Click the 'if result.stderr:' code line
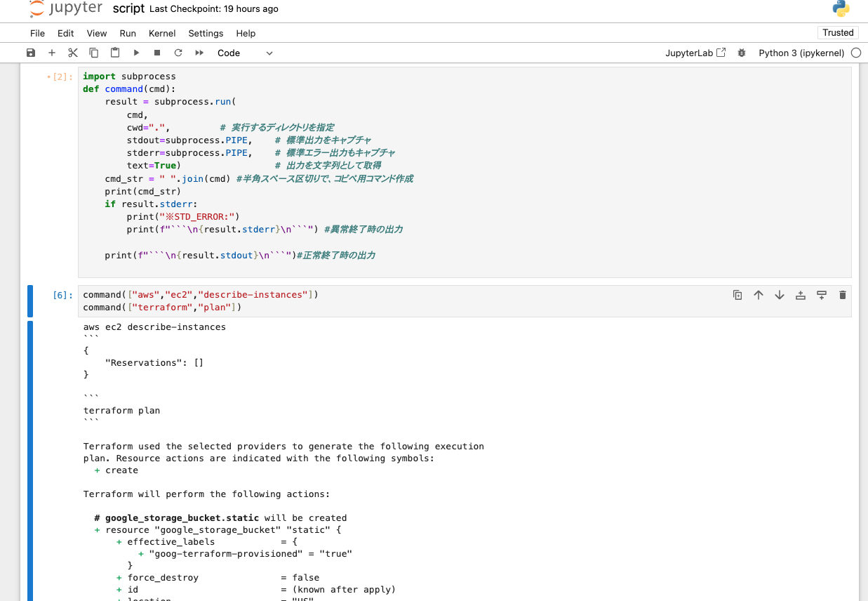The width and height of the screenshot is (868, 601). 152,204
